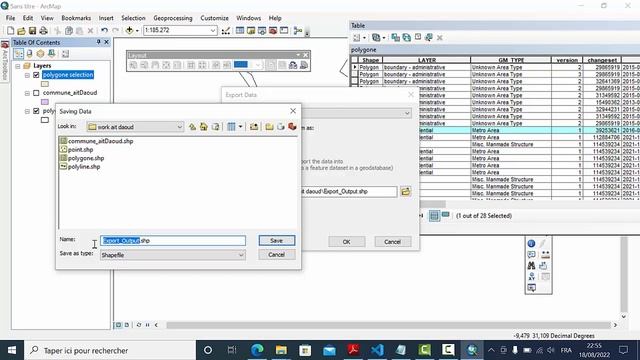The height and width of the screenshot is (360, 640).
Task: Click polygone selection layer symbol swatch
Action: (x=45, y=84)
